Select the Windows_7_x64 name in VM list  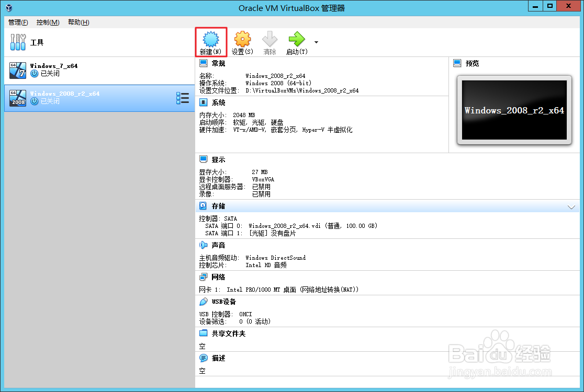pos(54,66)
